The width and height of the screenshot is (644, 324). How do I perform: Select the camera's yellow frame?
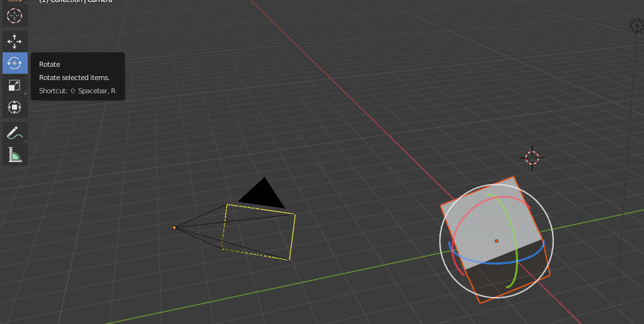click(258, 232)
